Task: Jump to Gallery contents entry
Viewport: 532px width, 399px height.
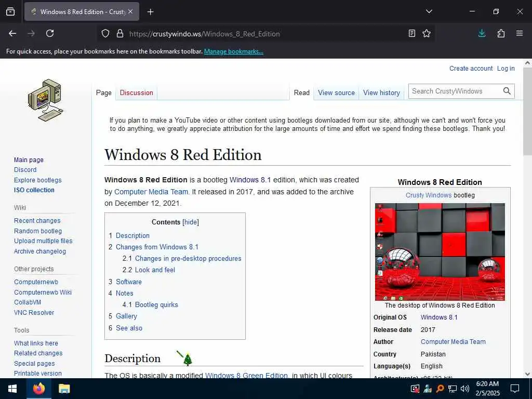Action: point(127,316)
